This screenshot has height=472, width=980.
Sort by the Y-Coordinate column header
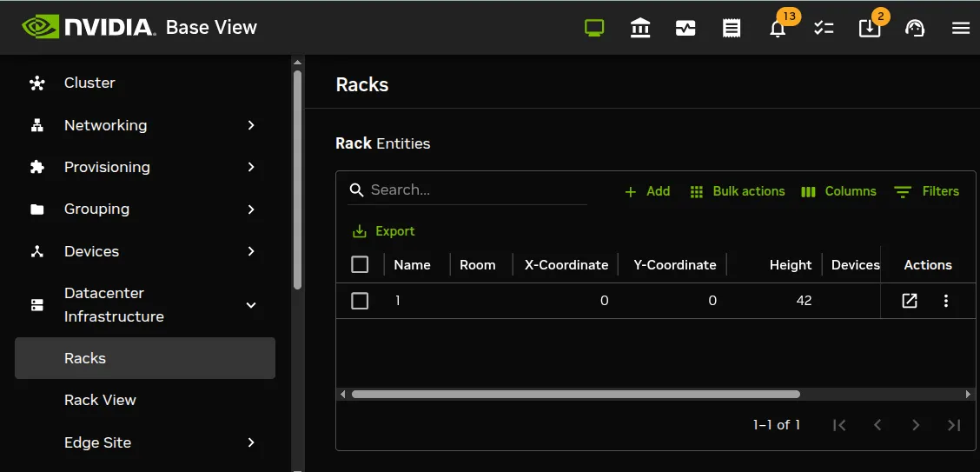coord(675,264)
